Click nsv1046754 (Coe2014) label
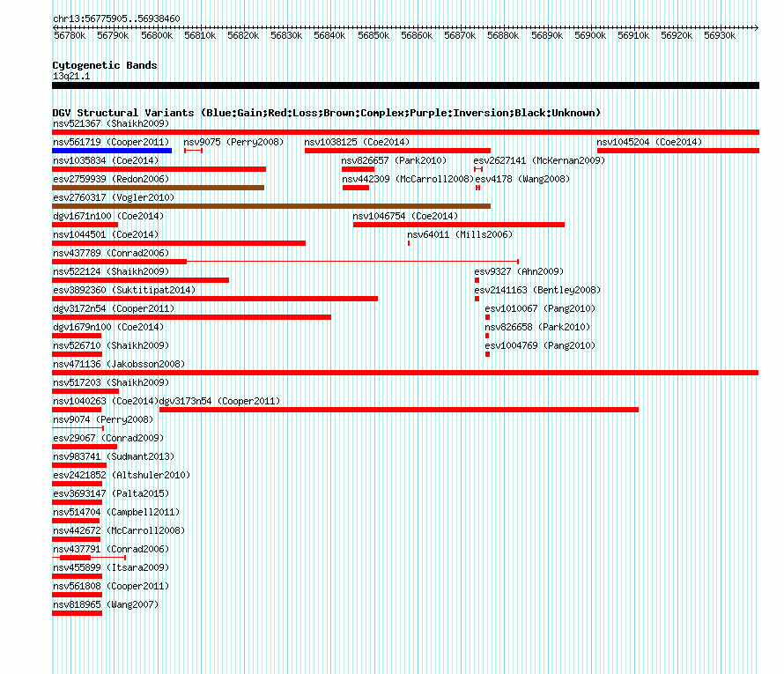 point(405,216)
